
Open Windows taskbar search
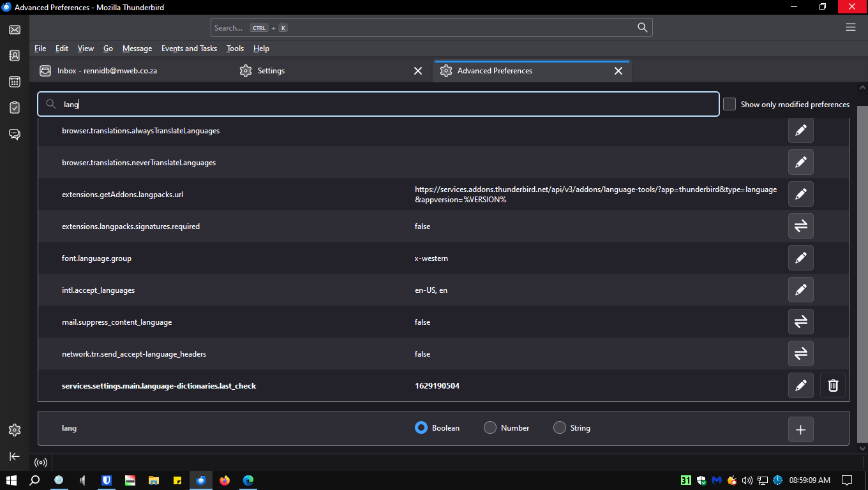(x=34, y=480)
